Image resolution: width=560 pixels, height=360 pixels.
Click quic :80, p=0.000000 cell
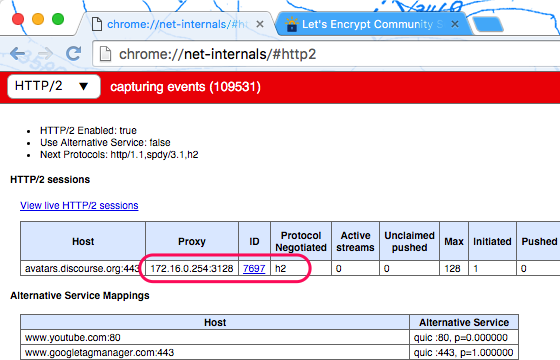(464, 337)
